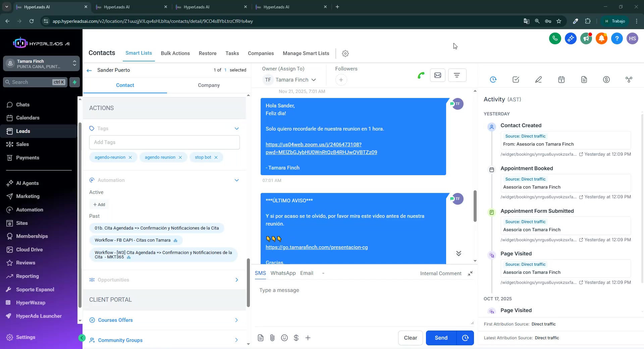Open the Activity history icon
The height and width of the screenshot is (349, 644).
pos(493,80)
